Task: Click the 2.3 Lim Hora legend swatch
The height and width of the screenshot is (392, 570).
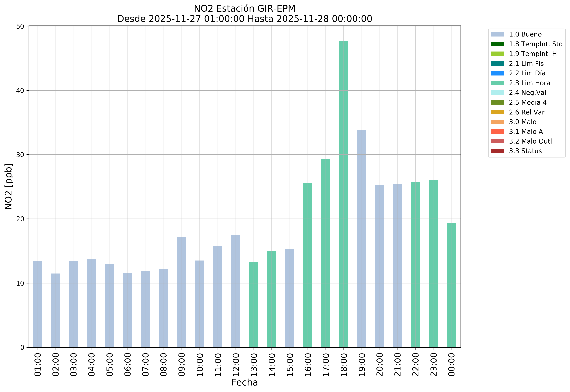Action: click(x=497, y=83)
